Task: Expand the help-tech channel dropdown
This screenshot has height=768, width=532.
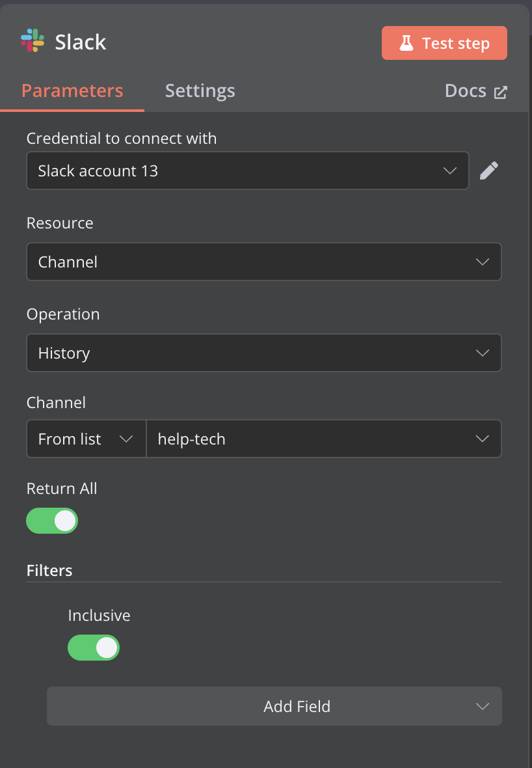Action: click(x=323, y=439)
